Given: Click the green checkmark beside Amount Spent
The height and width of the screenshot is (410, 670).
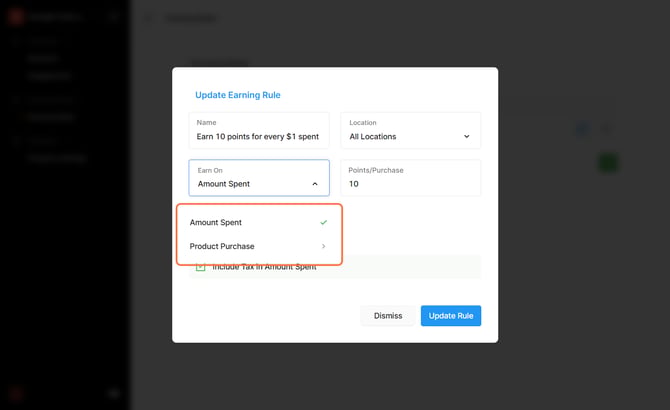Looking at the screenshot, I should click(323, 222).
